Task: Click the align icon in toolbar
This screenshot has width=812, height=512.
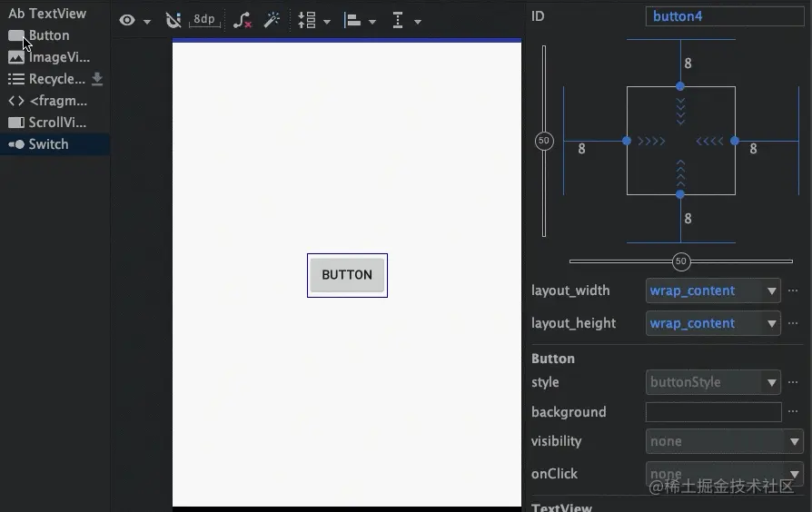Action: pyautogui.click(x=352, y=20)
